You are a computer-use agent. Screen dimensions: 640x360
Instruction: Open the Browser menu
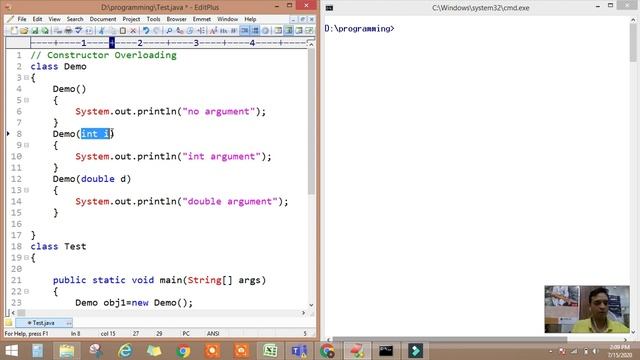coord(176,19)
